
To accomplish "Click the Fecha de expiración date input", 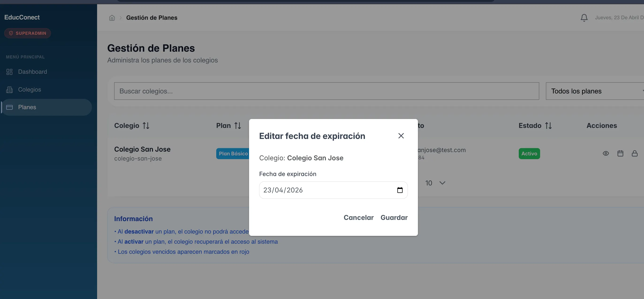I will pyautogui.click(x=325, y=190).
